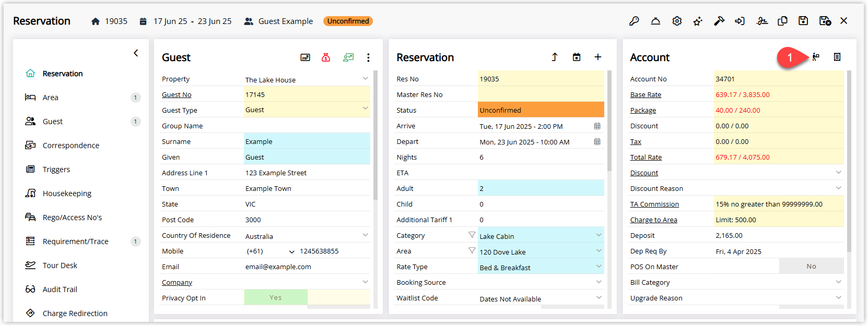
Task: Click the guest credit card icon
Action: [x=306, y=57]
